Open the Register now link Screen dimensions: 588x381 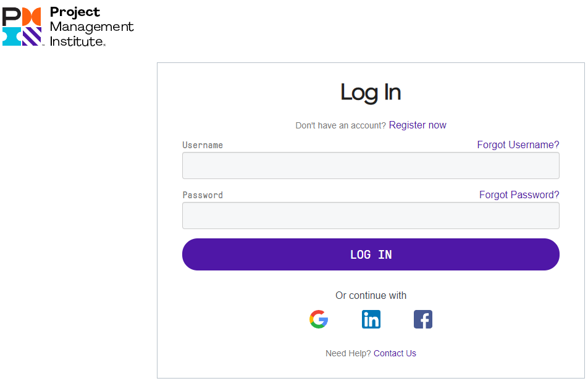[x=418, y=125]
